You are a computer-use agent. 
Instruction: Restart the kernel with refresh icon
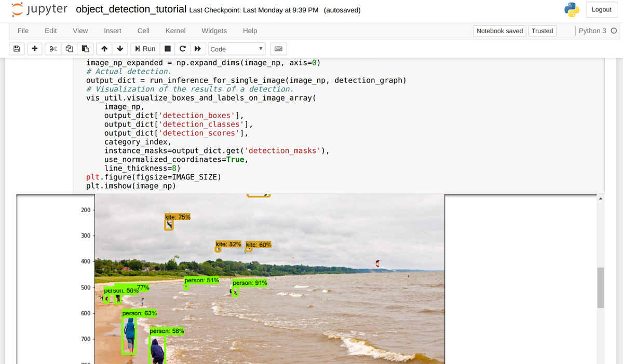coord(182,48)
